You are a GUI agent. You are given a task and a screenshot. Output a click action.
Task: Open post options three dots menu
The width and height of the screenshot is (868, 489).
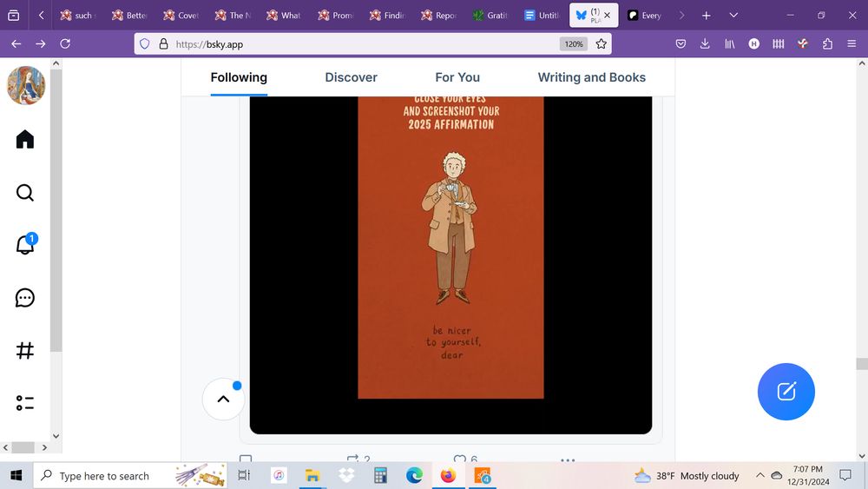[x=568, y=459]
